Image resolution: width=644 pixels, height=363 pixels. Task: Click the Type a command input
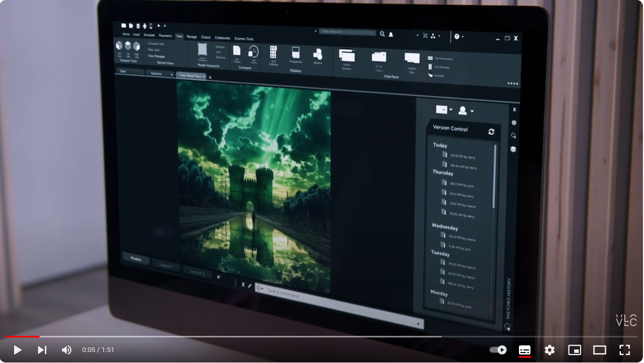(339, 306)
